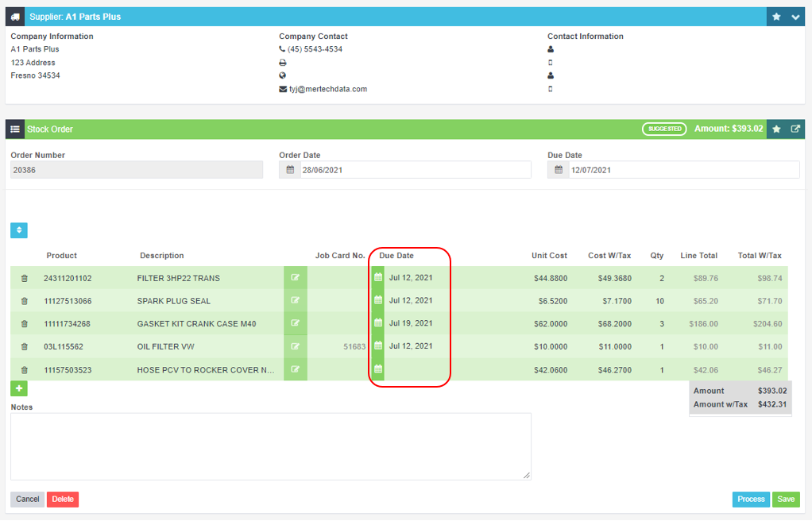Image resolution: width=812 pixels, height=521 pixels.
Task: Edit description of SPARK PLUG SEAL
Action: pos(296,300)
